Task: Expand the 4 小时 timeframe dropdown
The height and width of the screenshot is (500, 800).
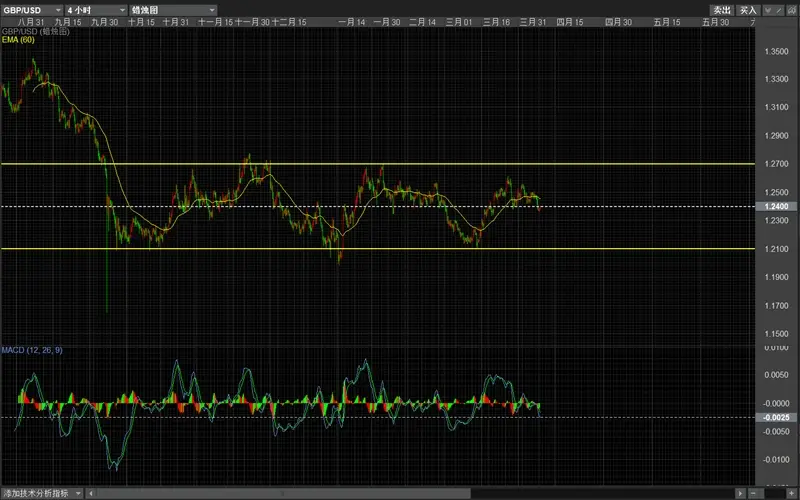Action: [96, 10]
